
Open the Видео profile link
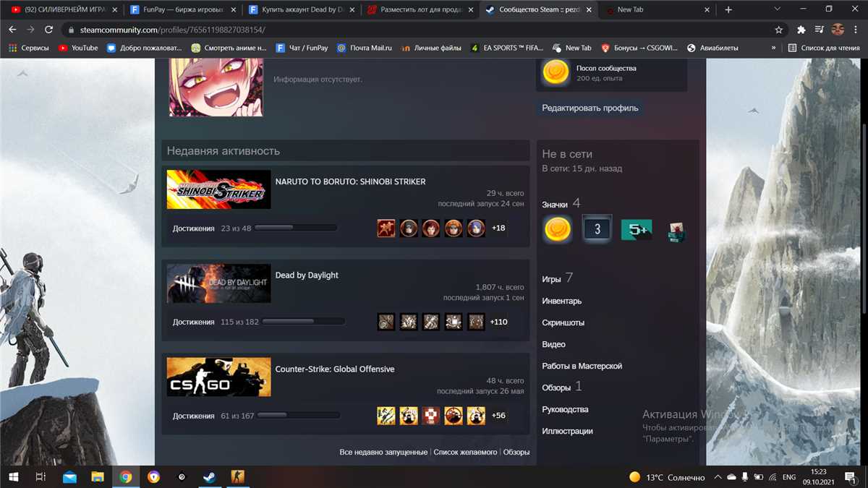tap(554, 344)
